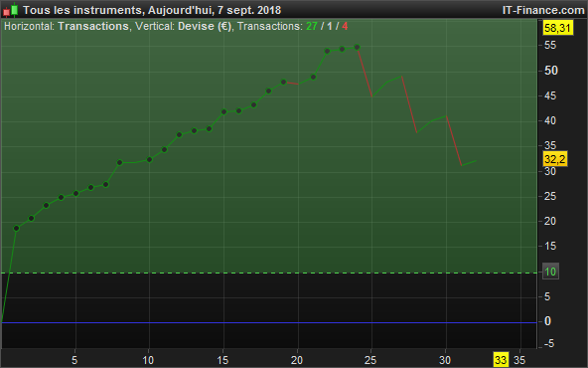Click the blue zero baseline line
This screenshot has height=368, width=588.
[268, 322]
